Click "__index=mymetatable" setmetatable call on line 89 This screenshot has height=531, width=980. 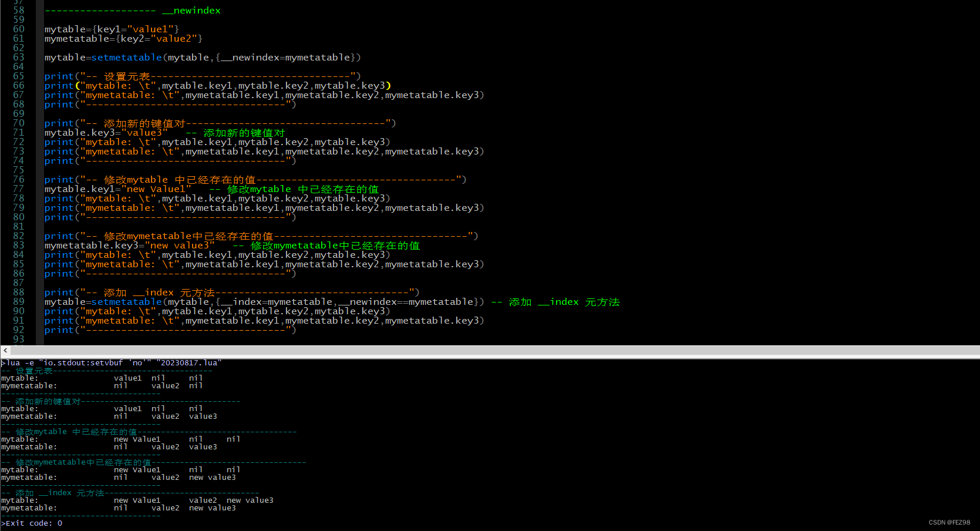click(264, 302)
